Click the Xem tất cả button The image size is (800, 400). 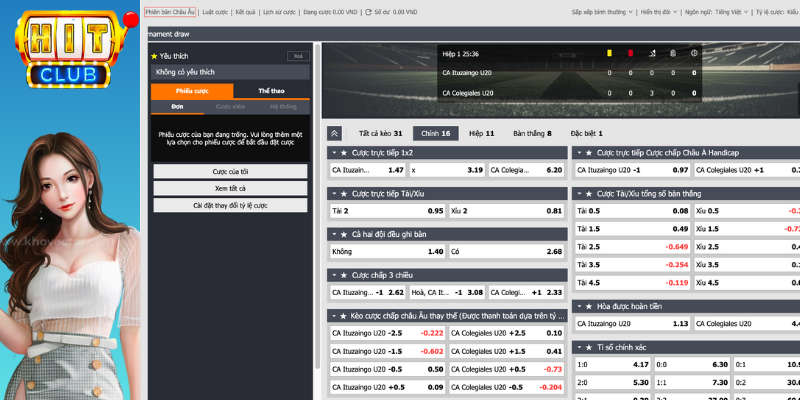(230, 188)
